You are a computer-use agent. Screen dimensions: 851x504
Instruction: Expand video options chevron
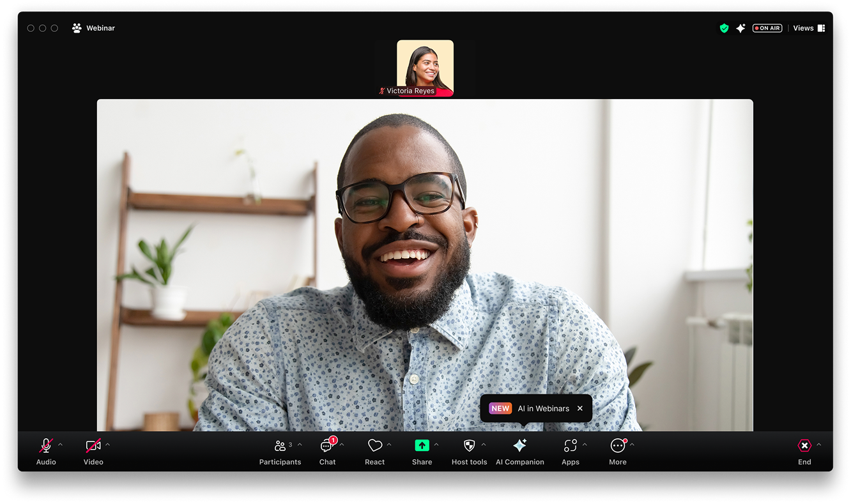pos(107,445)
